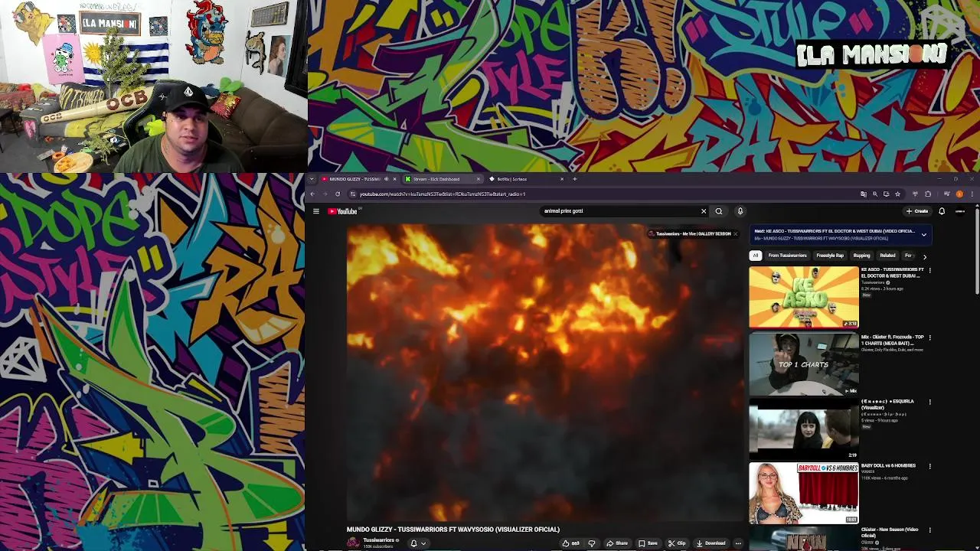
Task: Click the video player to pause playback
Action: (545, 373)
